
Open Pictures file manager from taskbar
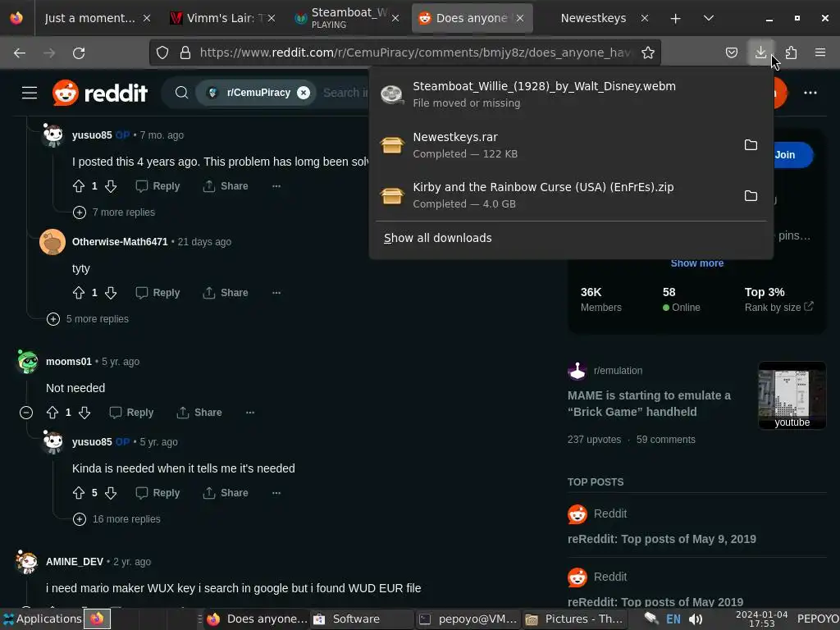(x=573, y=619)
